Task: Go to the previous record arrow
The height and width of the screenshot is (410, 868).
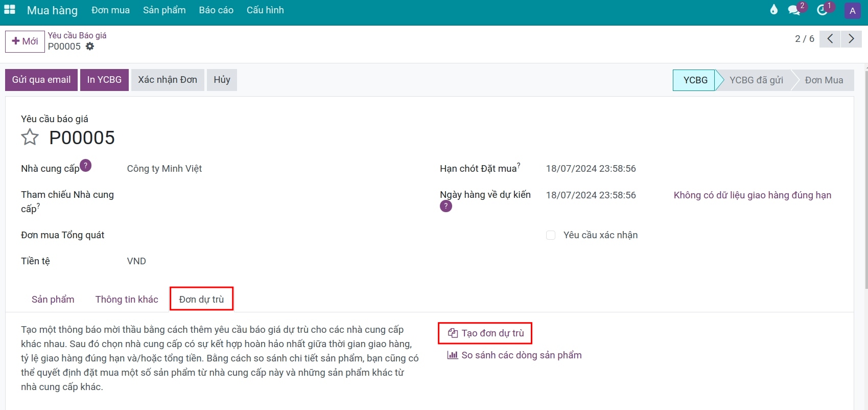Action: (830, 39)
